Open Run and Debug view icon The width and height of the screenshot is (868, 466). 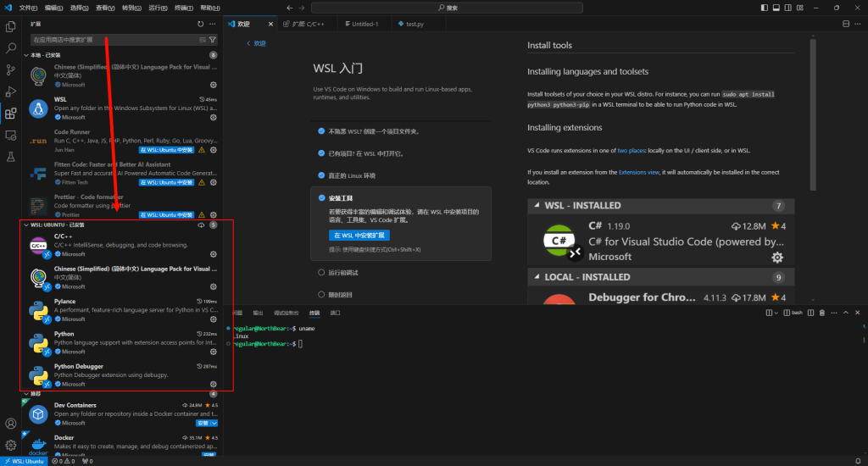(x=11, y=92)
